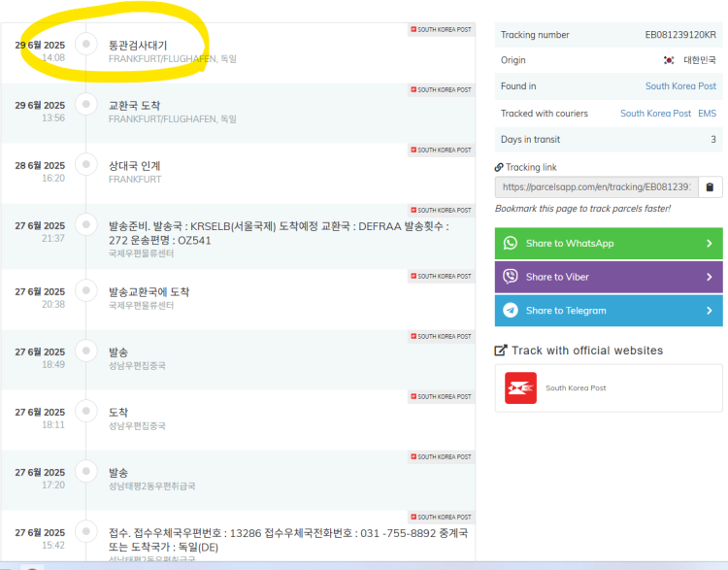This screenshot has width=728, height=570.
Task: Open South Korea Post official website card
Action: click(609, 387)
